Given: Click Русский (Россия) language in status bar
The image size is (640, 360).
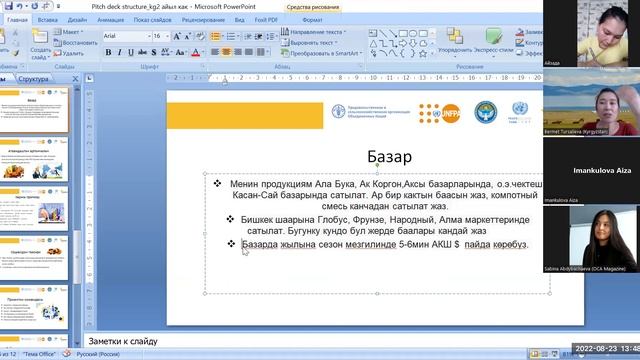Looking at the screenshot, I should click(x=98, y=354).
